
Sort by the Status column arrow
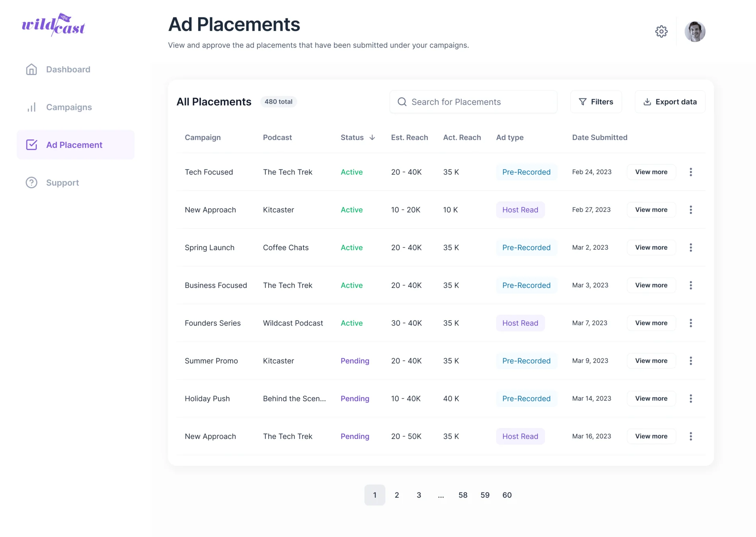pyautogui.click(x=372, y=137)
